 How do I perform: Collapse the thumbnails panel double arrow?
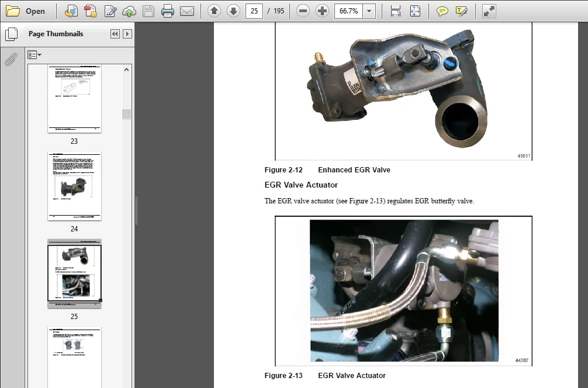tap(115, 34)
